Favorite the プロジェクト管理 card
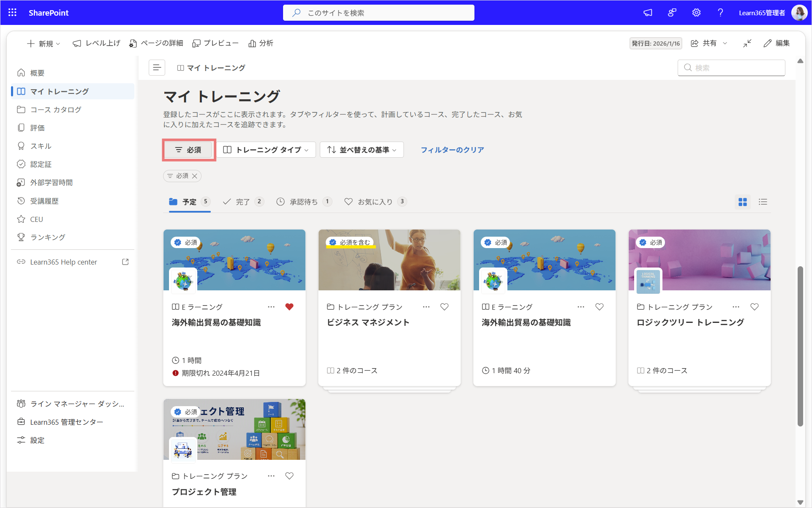 (x=289, y=476)
